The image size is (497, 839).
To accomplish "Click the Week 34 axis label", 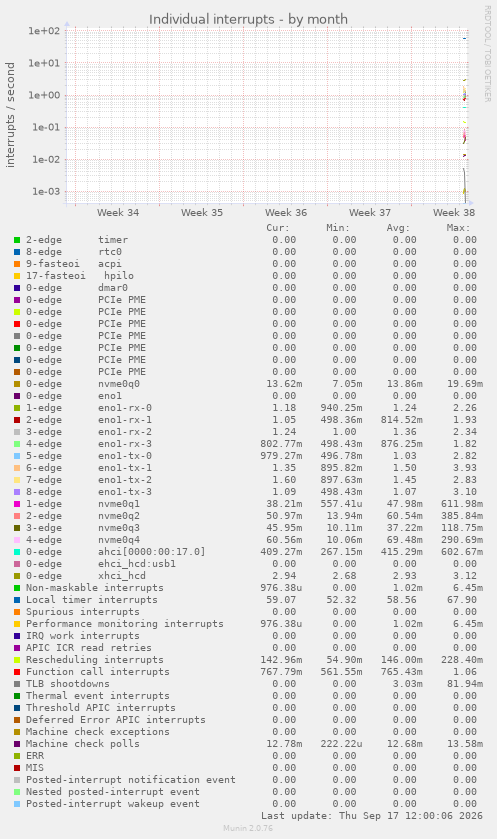I will pos(118,212).
